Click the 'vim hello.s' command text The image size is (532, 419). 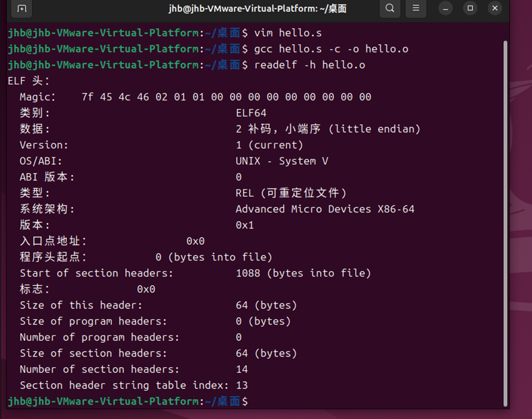click(x=288, y=33)
